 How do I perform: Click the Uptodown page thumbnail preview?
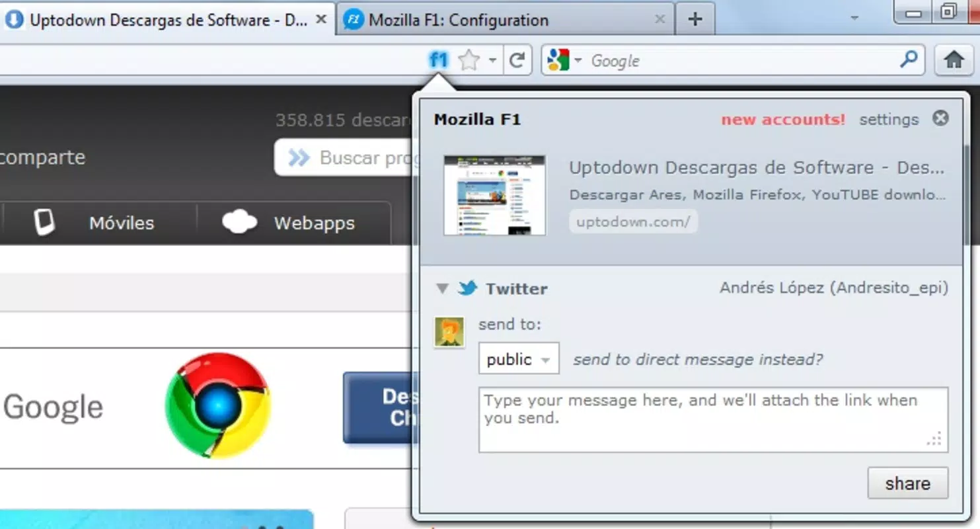495,195
